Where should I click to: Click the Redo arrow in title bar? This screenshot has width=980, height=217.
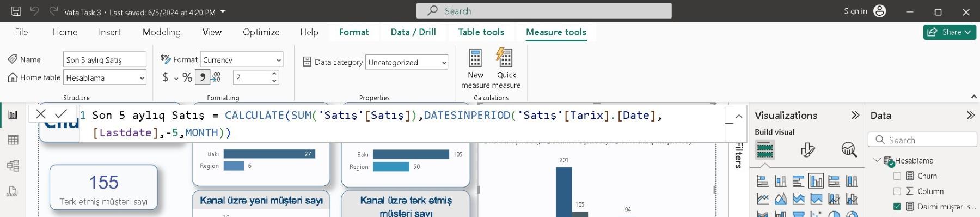[53, 11]
